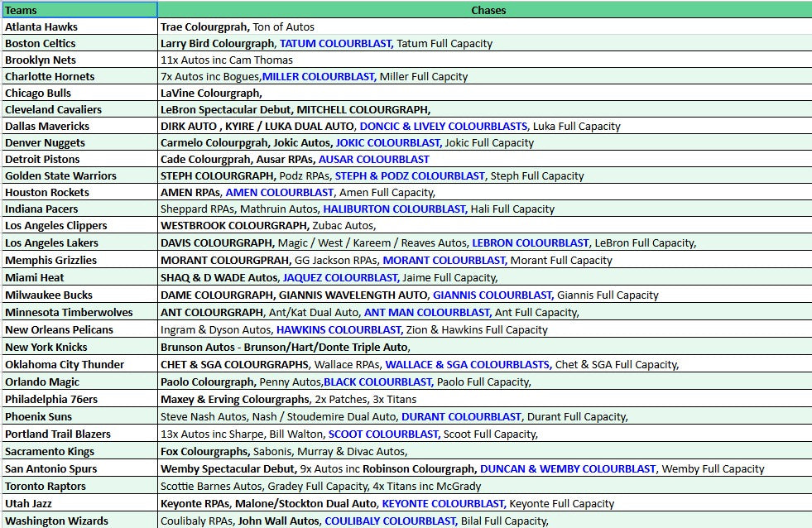This screenshot has width=812, height=528.
Task: Select the Denver Nuggets team cell
Action: point(79,142)
